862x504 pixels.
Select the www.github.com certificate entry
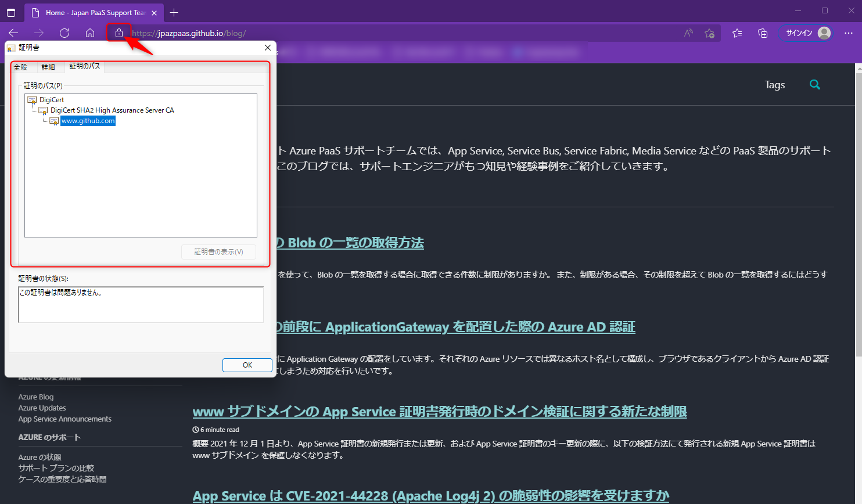[88, 121]
